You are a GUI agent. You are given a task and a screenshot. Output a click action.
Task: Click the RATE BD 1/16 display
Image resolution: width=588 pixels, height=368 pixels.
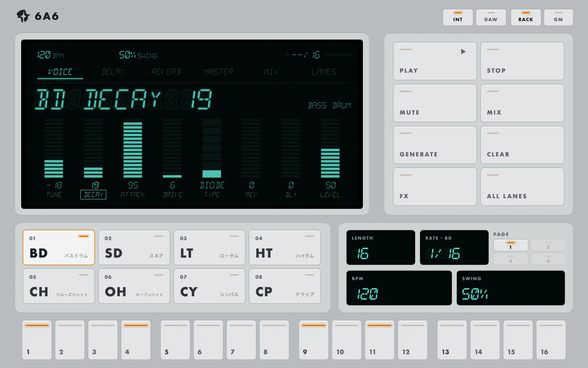point(454,247)
